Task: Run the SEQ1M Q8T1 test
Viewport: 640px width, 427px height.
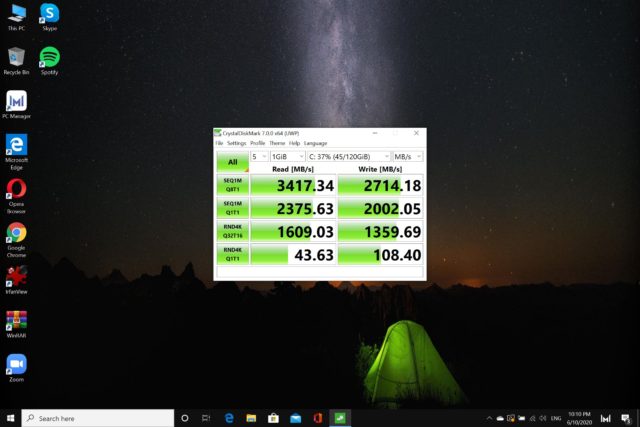Action: [x=233, y=185]
